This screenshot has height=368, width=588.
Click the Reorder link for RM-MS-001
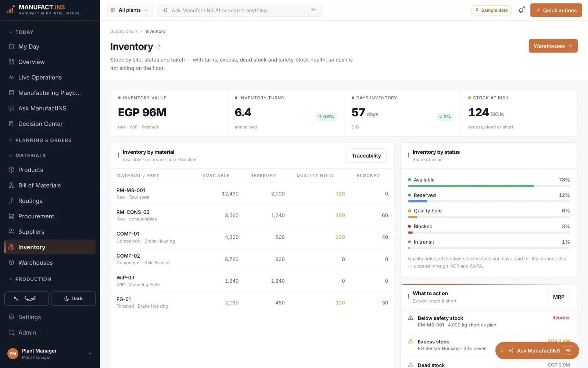pos(561,318)
